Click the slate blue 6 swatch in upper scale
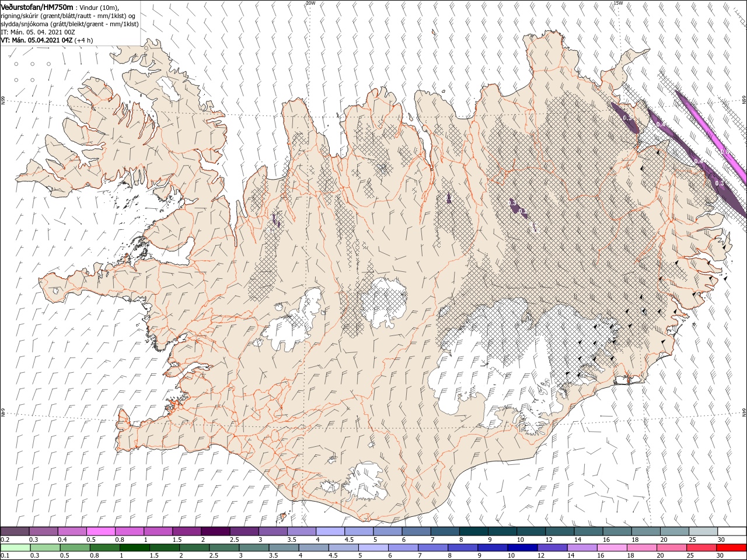Viewport: 747px width, 560px height. click(x=417, y=531)
